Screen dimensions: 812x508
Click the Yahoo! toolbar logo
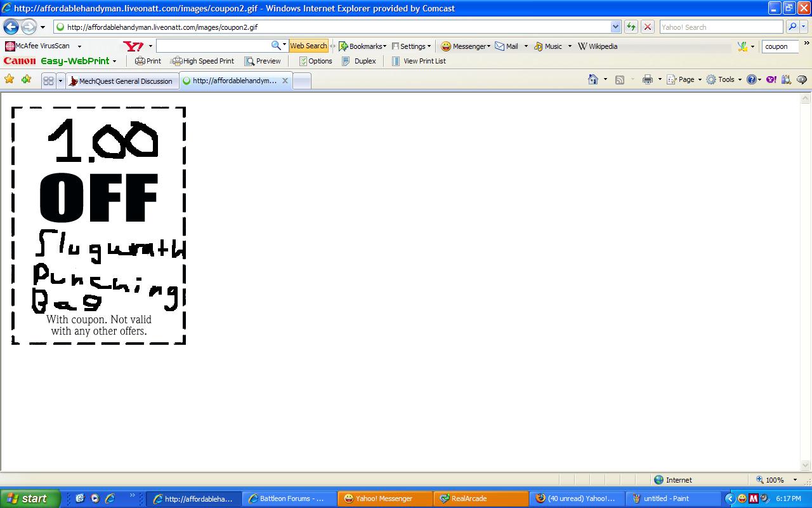[x=133, y=46]
